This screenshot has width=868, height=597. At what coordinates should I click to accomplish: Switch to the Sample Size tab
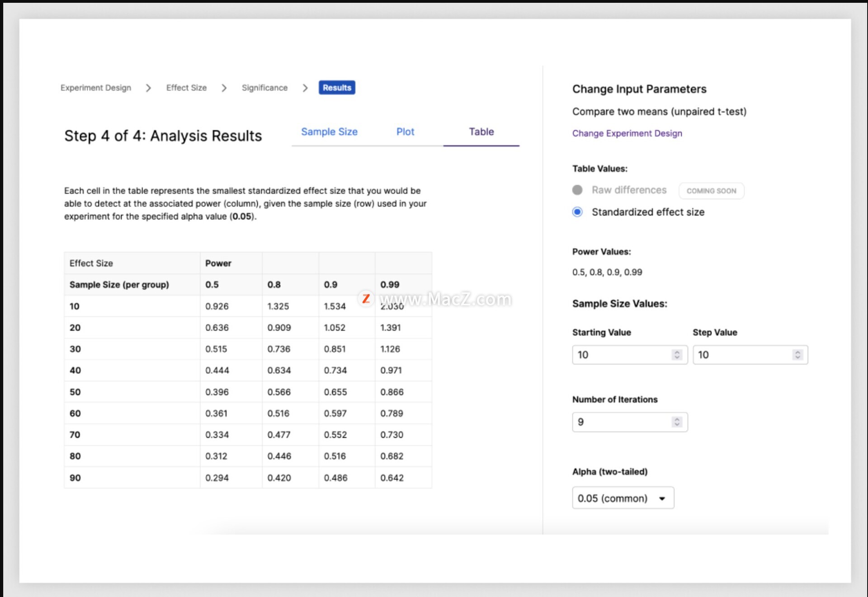coord(329,132)
